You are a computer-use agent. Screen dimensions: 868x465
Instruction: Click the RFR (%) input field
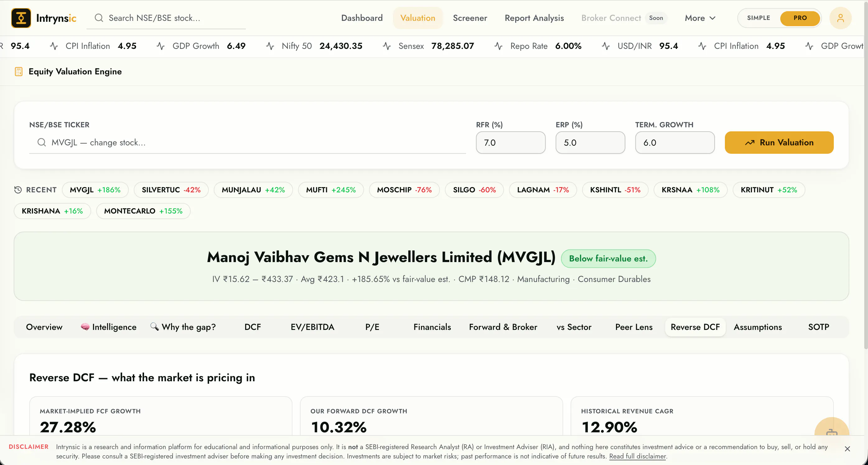point(511,142)
